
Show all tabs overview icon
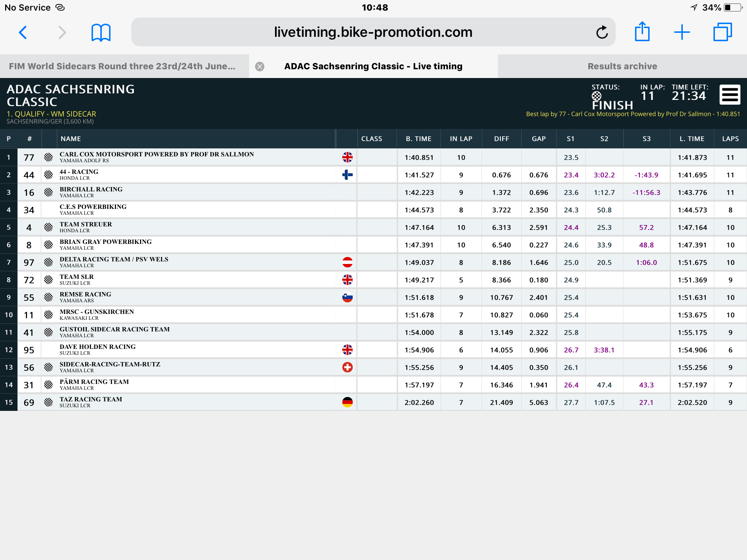(723, 32)
